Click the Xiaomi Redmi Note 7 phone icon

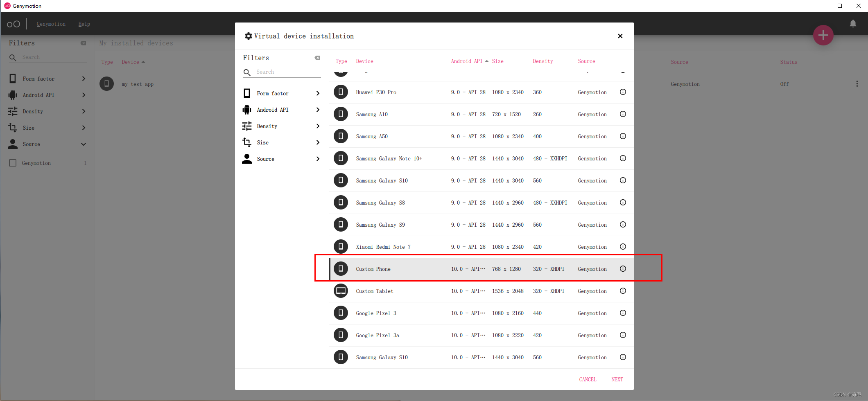click(341, 247)
